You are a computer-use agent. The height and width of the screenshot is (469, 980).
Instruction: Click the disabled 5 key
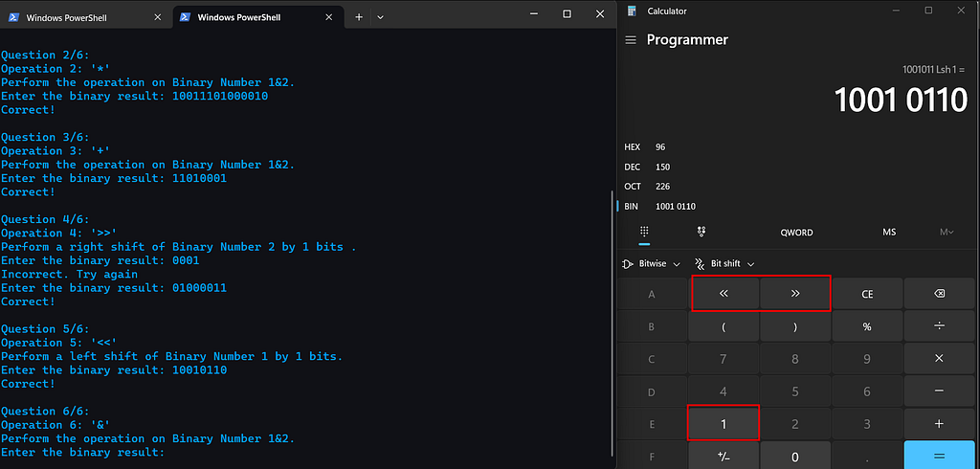[795, 391]
